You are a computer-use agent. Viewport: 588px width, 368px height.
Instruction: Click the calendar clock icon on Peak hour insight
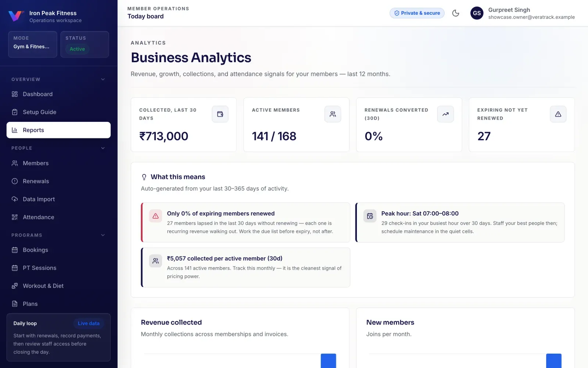(370, 216)
